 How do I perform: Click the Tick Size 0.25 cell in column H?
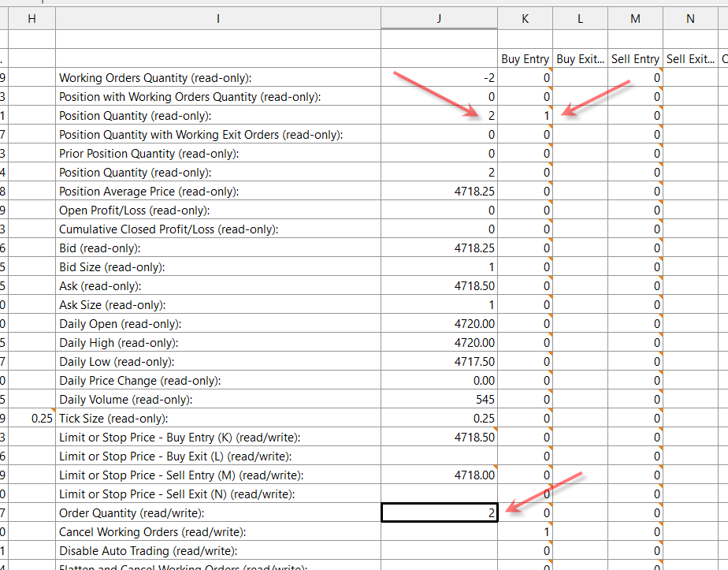tap(32, 419)
